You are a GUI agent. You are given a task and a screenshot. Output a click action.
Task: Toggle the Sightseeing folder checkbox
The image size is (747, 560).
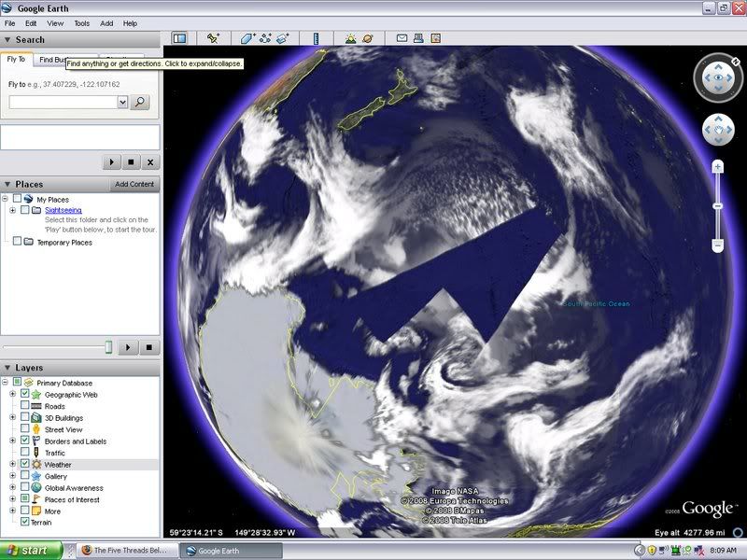pyautogui.click(x=25, y=209)
